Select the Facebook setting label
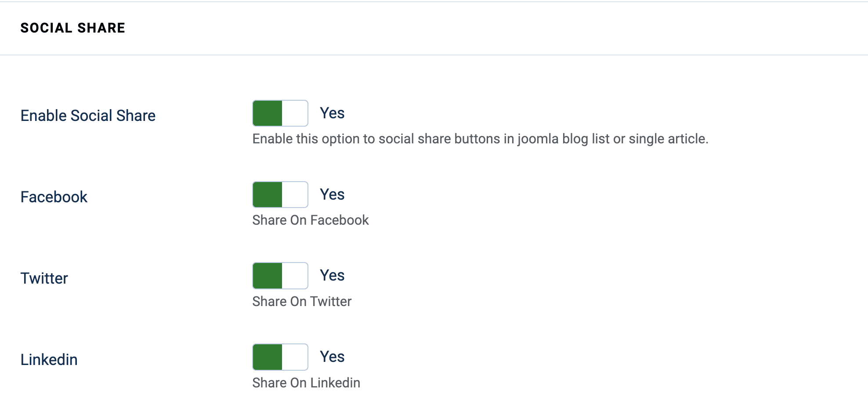868x416 pixels. coord(54,197)
